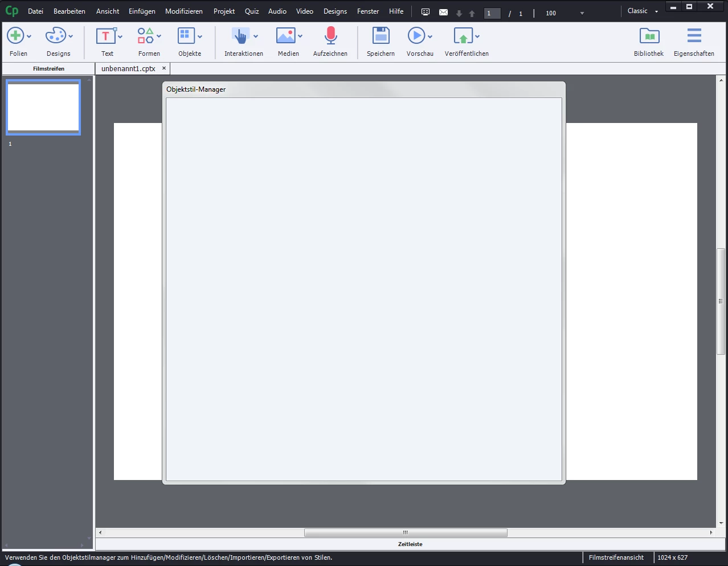
Task: Select the Text tool icon
Action: tap(106, 36)
